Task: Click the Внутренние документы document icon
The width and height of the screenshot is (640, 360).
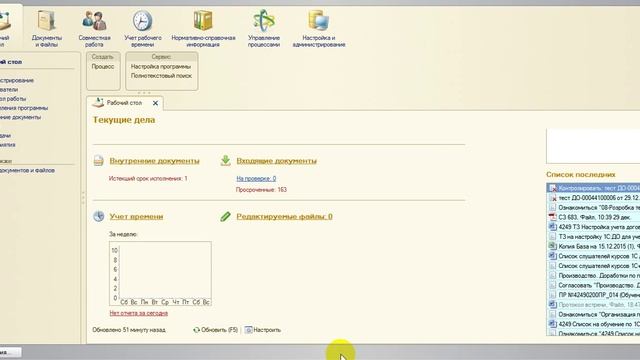Action: [x=98, y=160]
